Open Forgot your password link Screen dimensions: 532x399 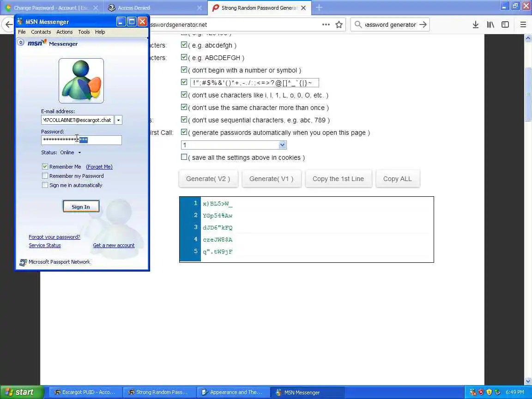pyautogui.click(x=54, y=237)
